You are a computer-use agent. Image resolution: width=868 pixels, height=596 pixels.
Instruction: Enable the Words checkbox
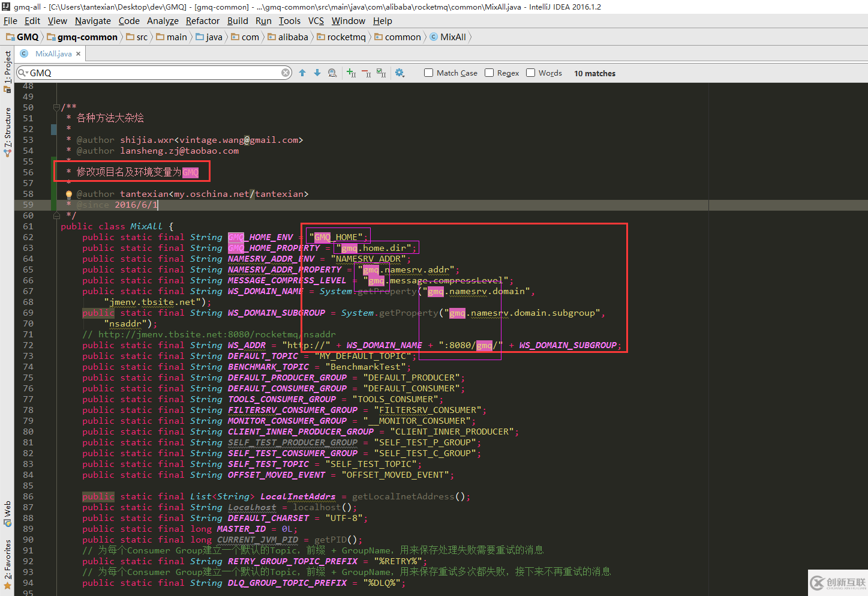(531, 73)
